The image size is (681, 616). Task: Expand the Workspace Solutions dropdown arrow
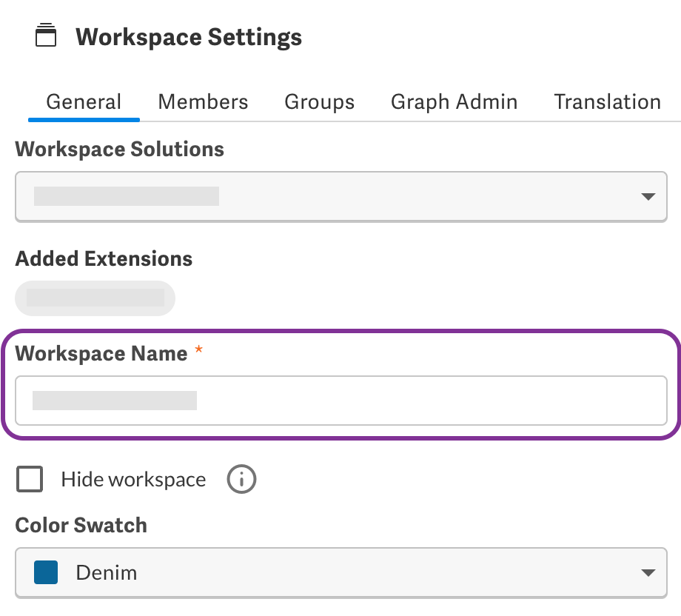pos(648,197)
